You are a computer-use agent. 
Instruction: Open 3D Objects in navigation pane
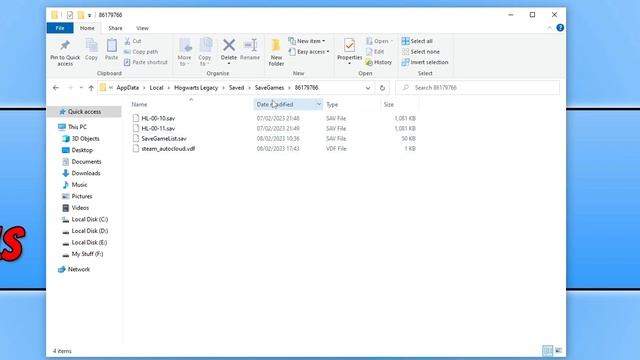(85, 139)
